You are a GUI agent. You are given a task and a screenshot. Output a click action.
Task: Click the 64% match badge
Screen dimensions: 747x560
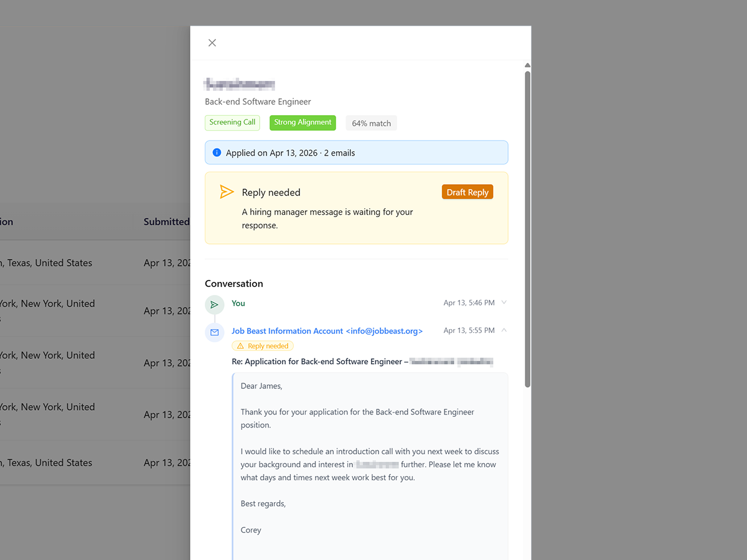371,123
